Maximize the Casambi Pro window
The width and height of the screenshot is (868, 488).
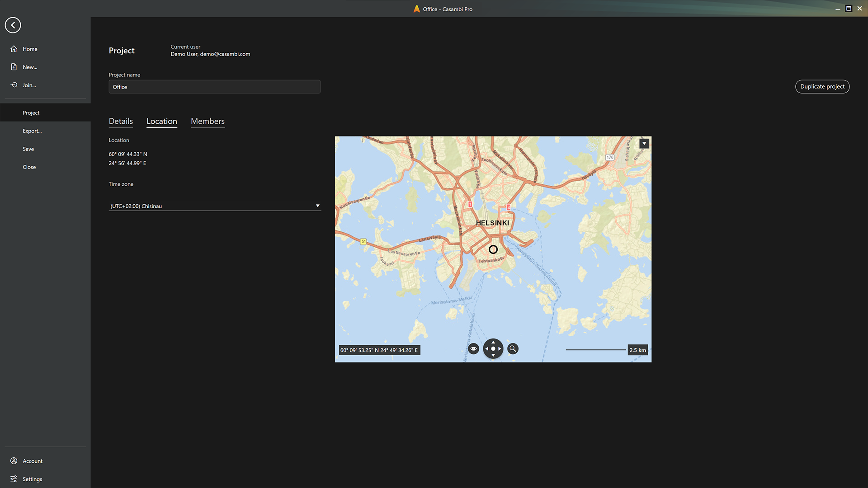pos(849,9)
